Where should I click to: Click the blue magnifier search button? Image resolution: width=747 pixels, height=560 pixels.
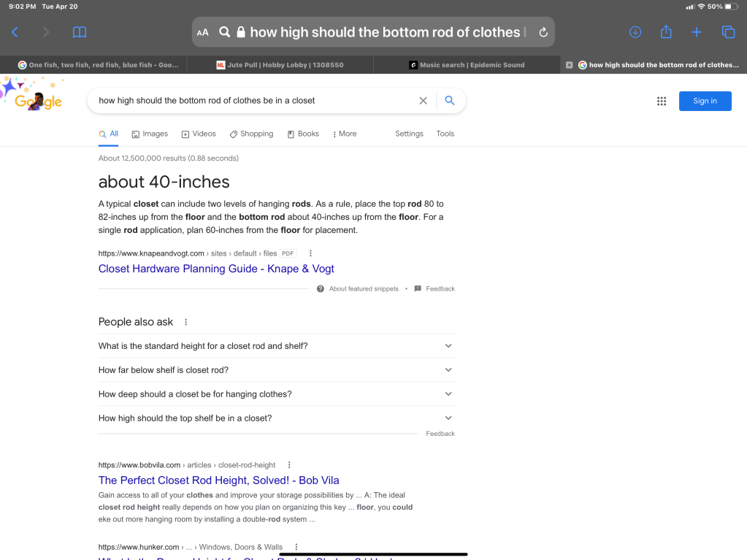click(x=450, y=101)
